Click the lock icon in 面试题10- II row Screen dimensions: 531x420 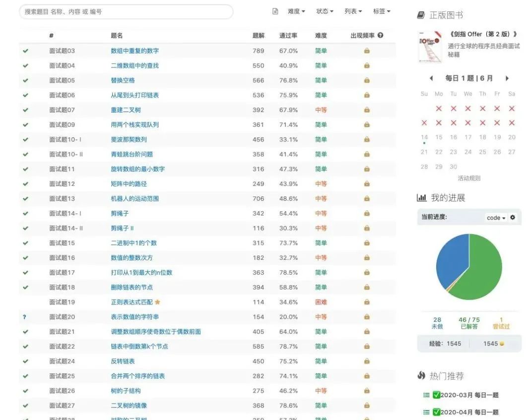367,154
